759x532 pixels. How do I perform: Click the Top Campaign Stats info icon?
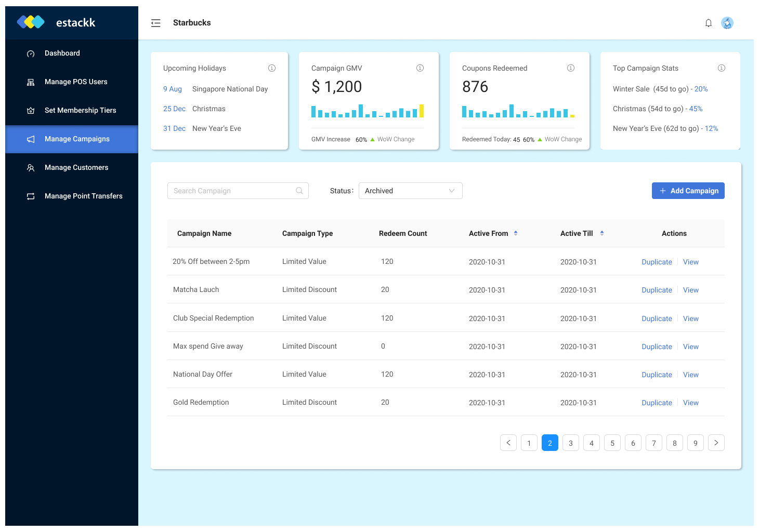pyautogui.click(x=721, y=68)
